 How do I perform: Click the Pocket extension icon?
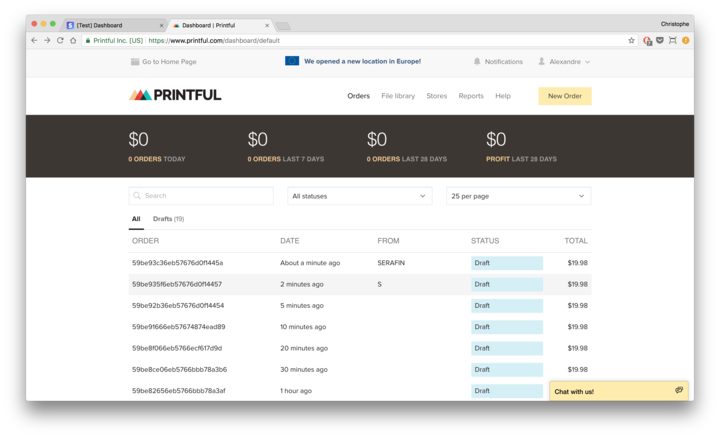660,40
